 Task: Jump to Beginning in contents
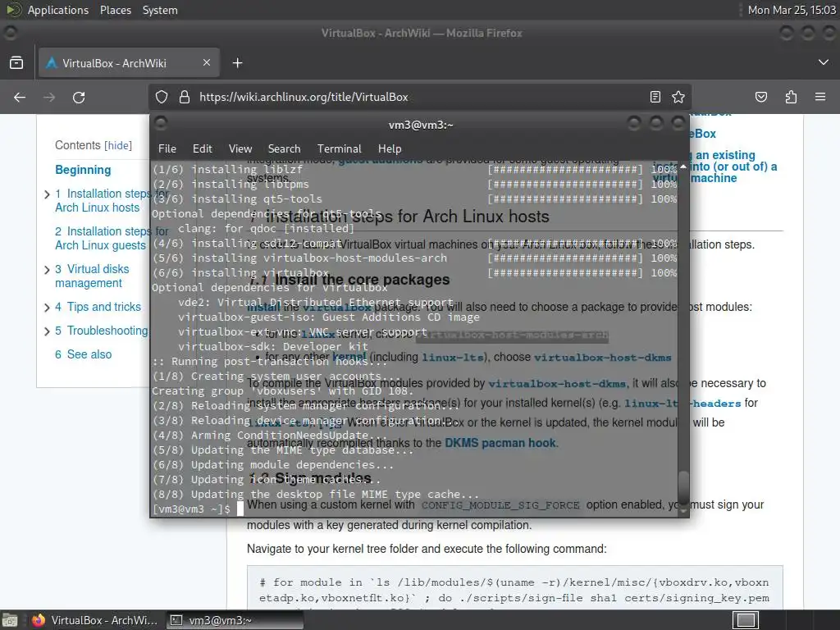coord(83,170)
